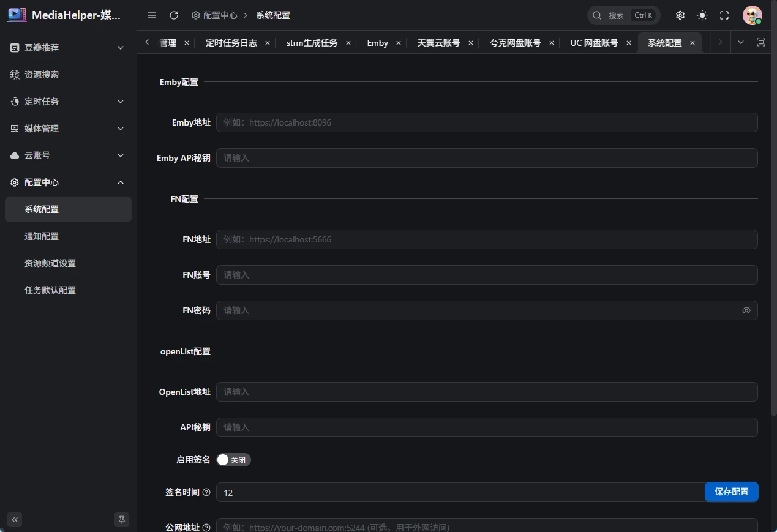This screenshot has width=777, height=532.
Task: Open the 搜索 box with Ctrl K
Action: (623, 15)
